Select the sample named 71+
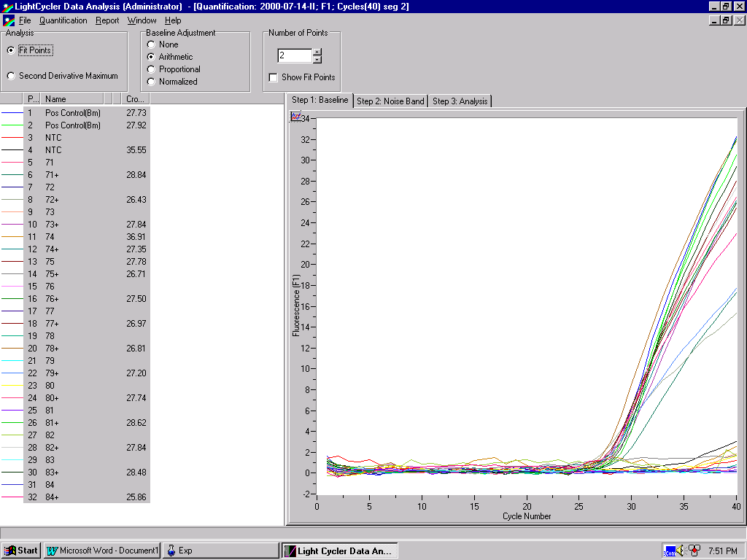747x560 pixels. [x=87, y=175]
